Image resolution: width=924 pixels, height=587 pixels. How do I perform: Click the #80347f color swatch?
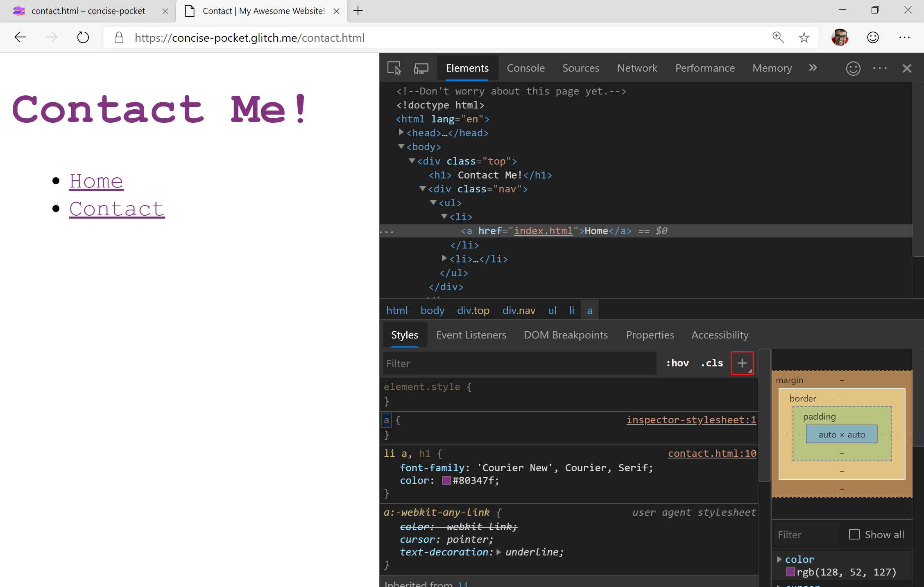446,481
